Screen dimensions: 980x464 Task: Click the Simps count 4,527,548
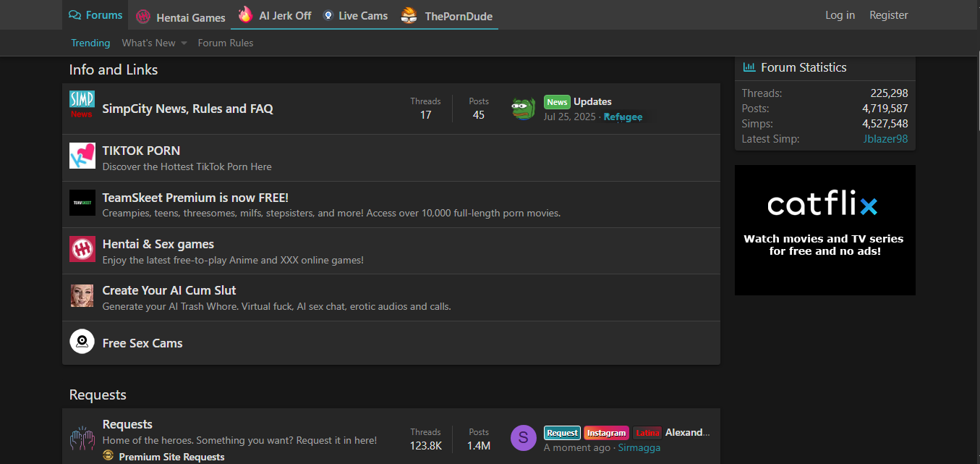(885, 124)
